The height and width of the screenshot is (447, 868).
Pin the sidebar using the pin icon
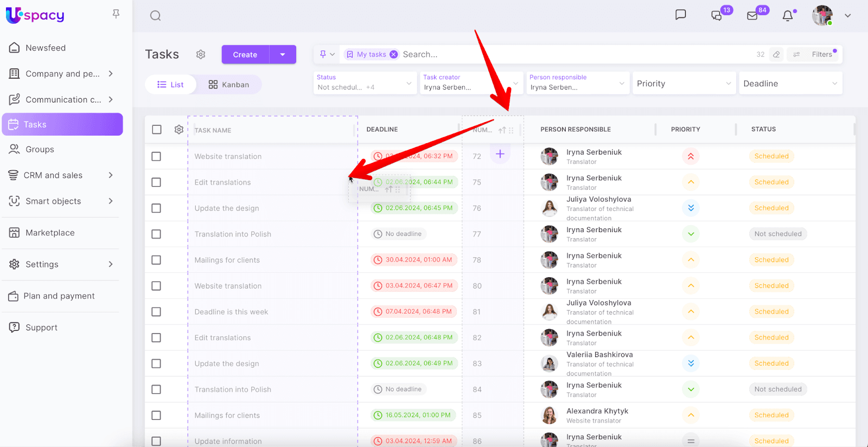pyautogui.click(x=116, y=14)
